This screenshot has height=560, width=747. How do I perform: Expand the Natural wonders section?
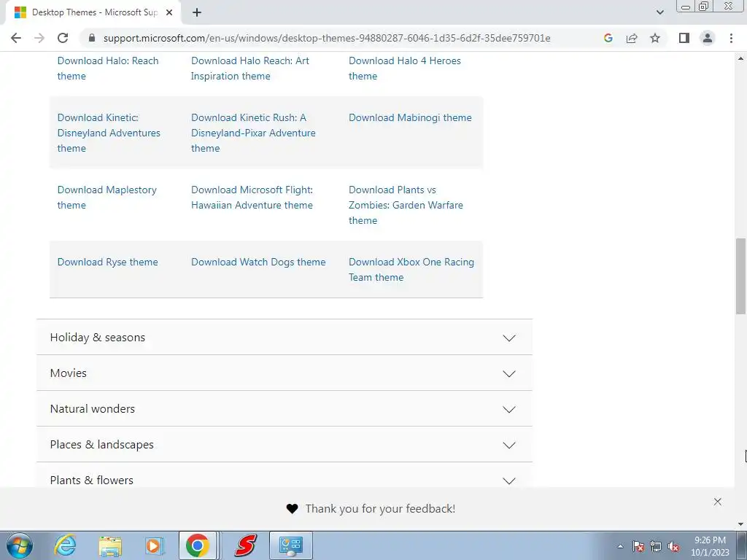(x=285, y=408)
